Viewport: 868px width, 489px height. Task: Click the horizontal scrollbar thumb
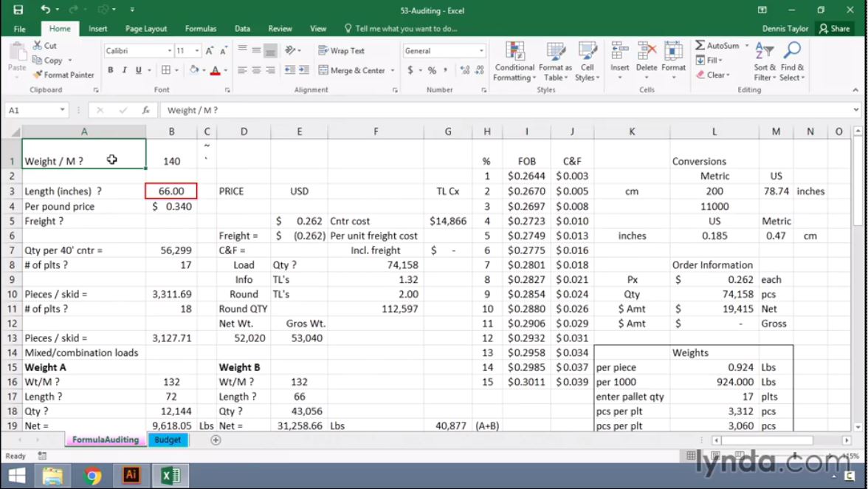(768, 440)
